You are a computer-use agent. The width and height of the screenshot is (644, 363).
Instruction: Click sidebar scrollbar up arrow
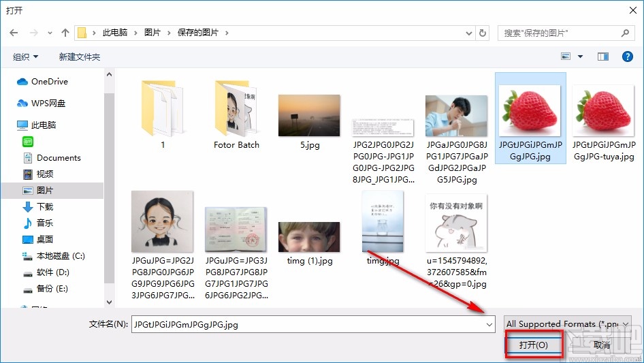point(109,74)
